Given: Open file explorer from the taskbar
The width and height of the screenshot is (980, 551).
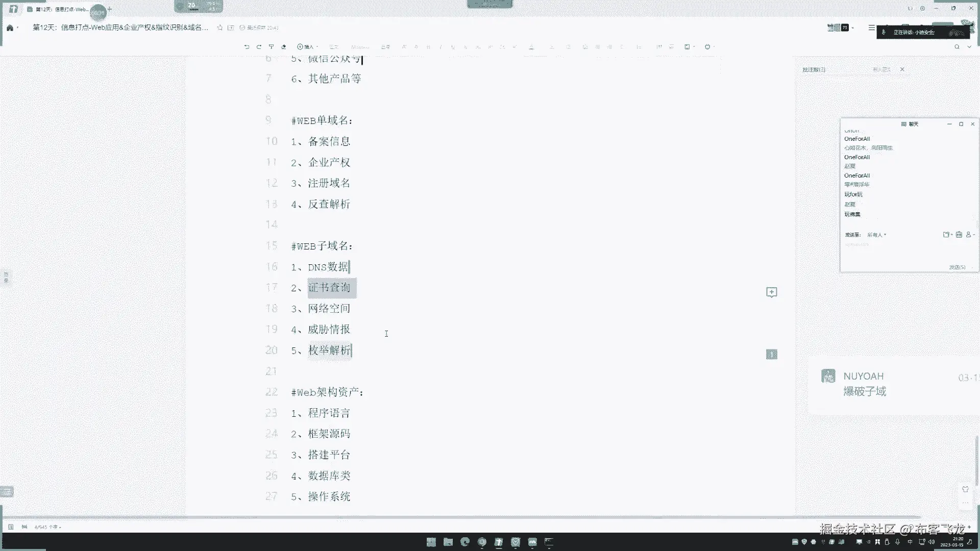Looking at the screenshot, I should click(x=448, y=542).
